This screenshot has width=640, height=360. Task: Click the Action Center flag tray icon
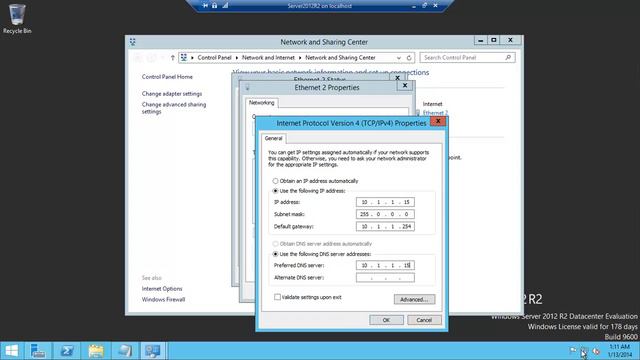pyautogui.click(x=573, y=351)
